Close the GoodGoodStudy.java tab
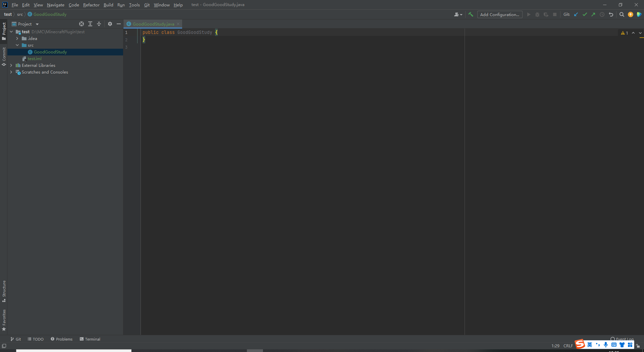This screenshot has width=644, height=352. click(x=178, y=24)
